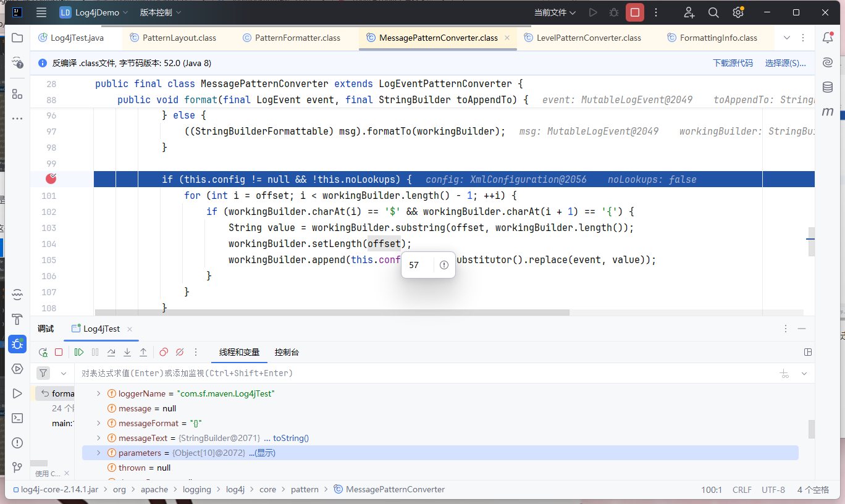Switch to the PatternLayout.class editor tab
The width and height of the screenshot is (845, 504).
(x=179, y=38)
